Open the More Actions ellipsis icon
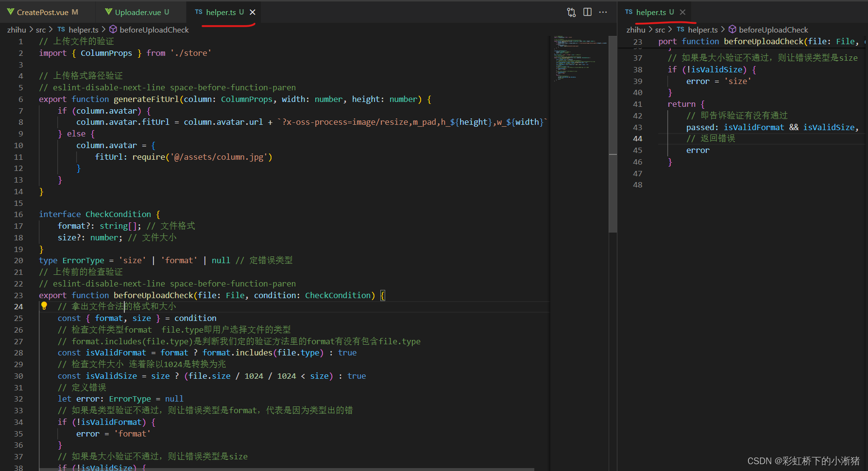The height and width of the screenshot is (471, 868). click(603, 12)
